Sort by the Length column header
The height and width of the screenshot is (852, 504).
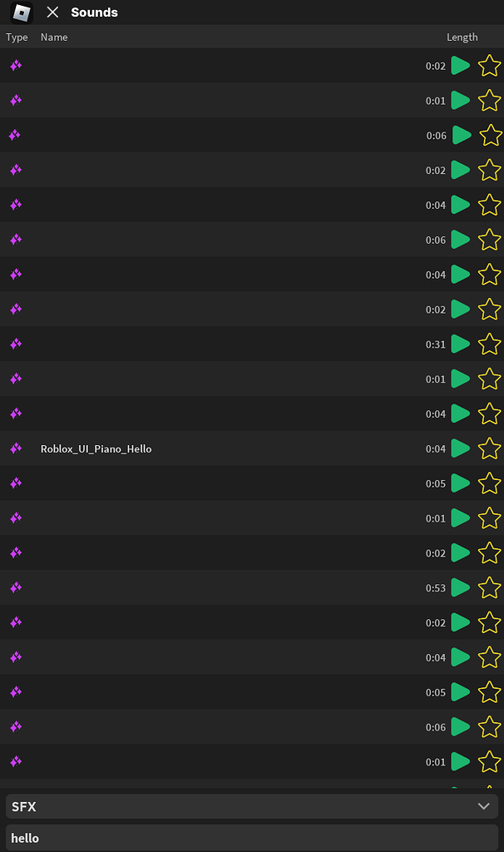(x=462, y=37)
